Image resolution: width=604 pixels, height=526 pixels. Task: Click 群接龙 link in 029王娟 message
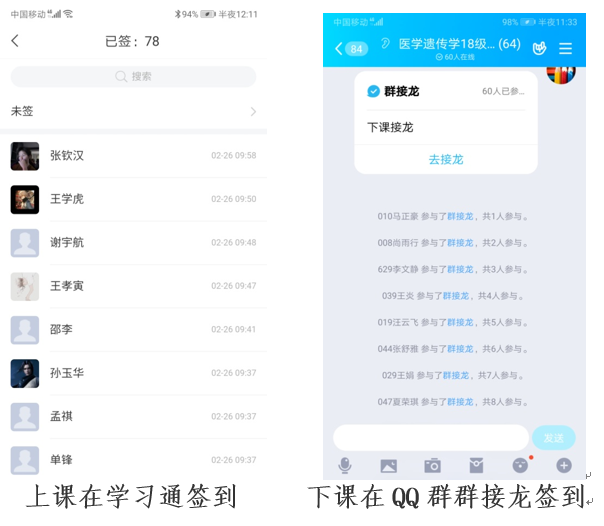(456, 375)
